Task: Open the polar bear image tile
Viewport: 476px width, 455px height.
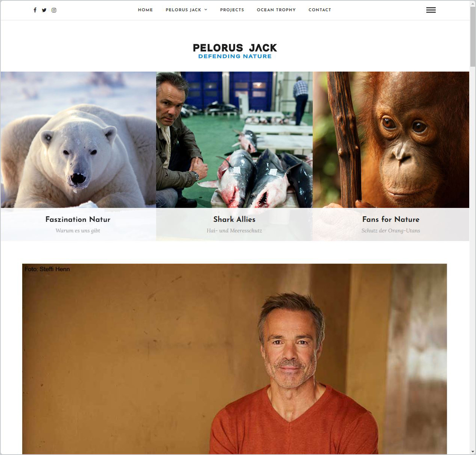Action: [x=78, y=140]
